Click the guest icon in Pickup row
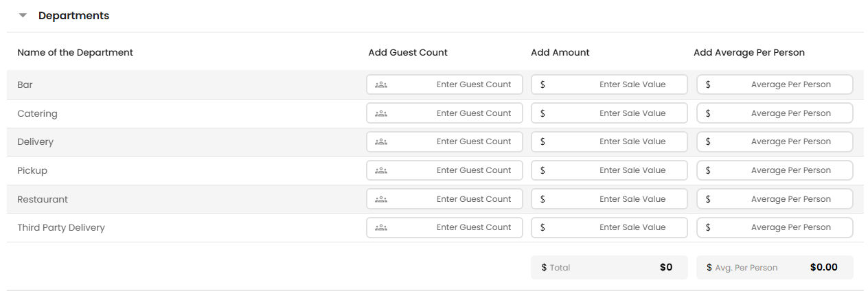The image size is (868, 298). pyautogui.click(x=381, y=170)
